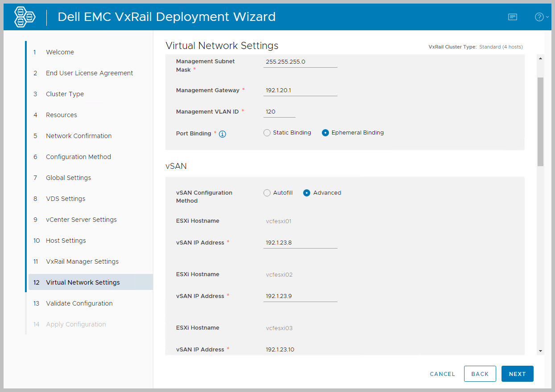The image size is (555, 392).
Task: Go to Welcome step in sidebar
Action: point(60,52)
